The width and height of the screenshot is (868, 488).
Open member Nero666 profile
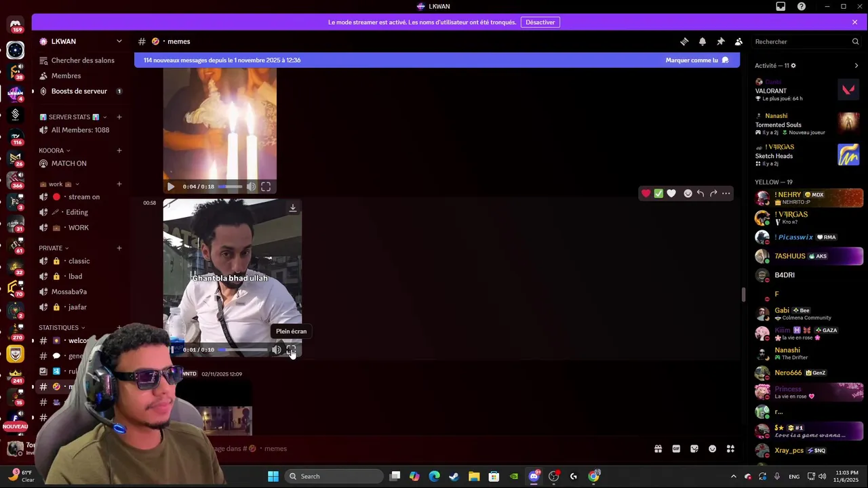coord(808,373)
